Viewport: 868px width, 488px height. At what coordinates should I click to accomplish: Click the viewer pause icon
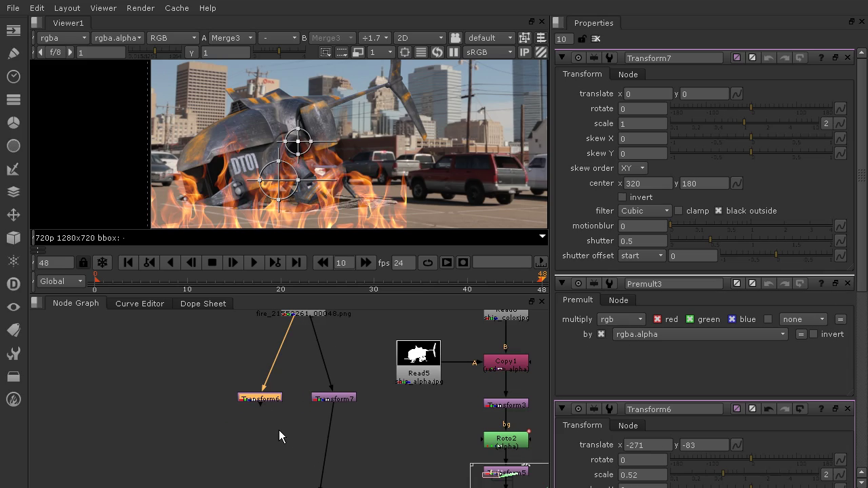454,52
